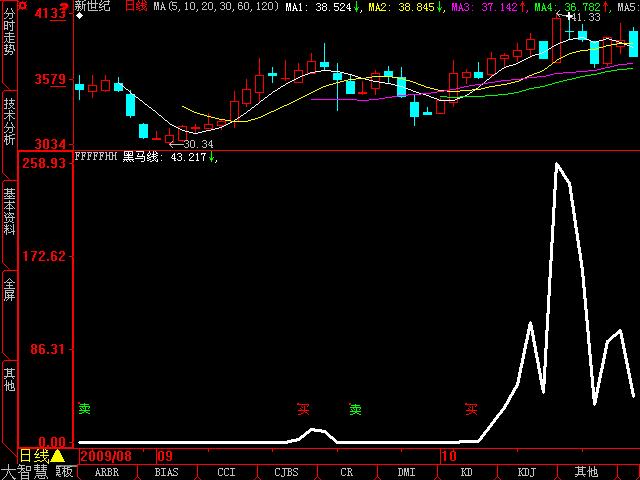Click the red gear icon at top-left corner

click(x=23, y=6)
